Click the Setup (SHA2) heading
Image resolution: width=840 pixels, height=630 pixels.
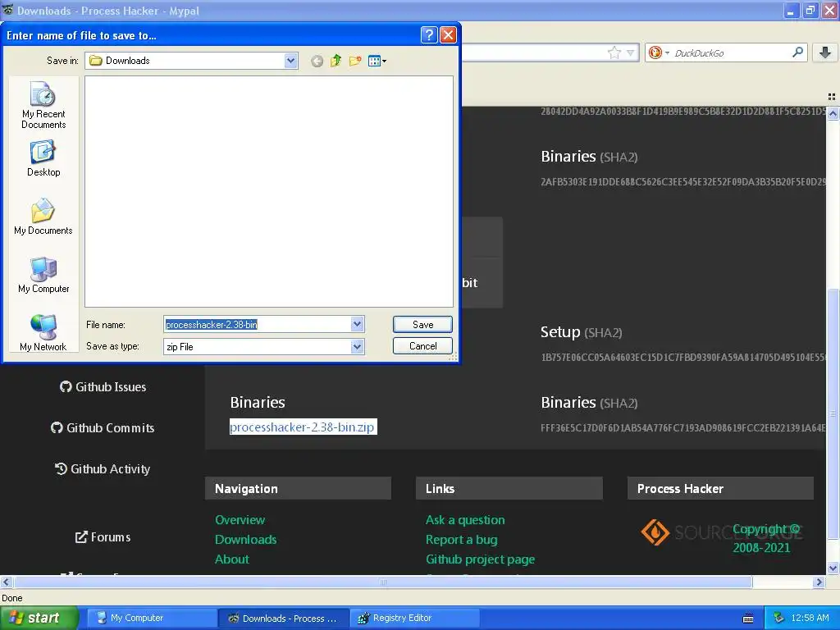click(x=582, y=332)
